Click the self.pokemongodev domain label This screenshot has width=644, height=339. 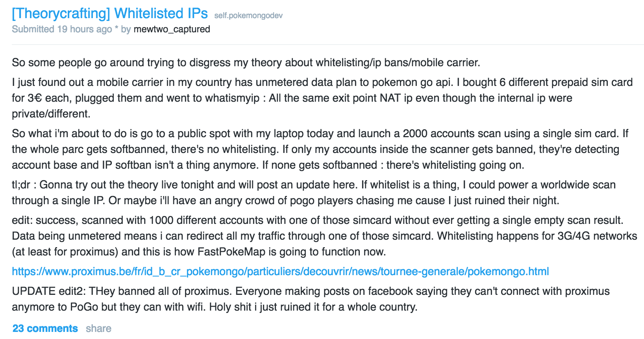(x=248, y=16)
